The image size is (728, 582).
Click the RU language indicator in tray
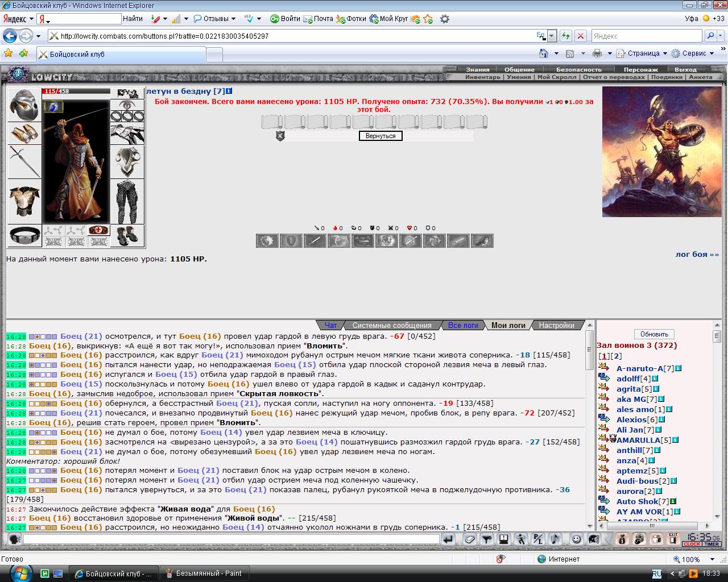point(656,573)
